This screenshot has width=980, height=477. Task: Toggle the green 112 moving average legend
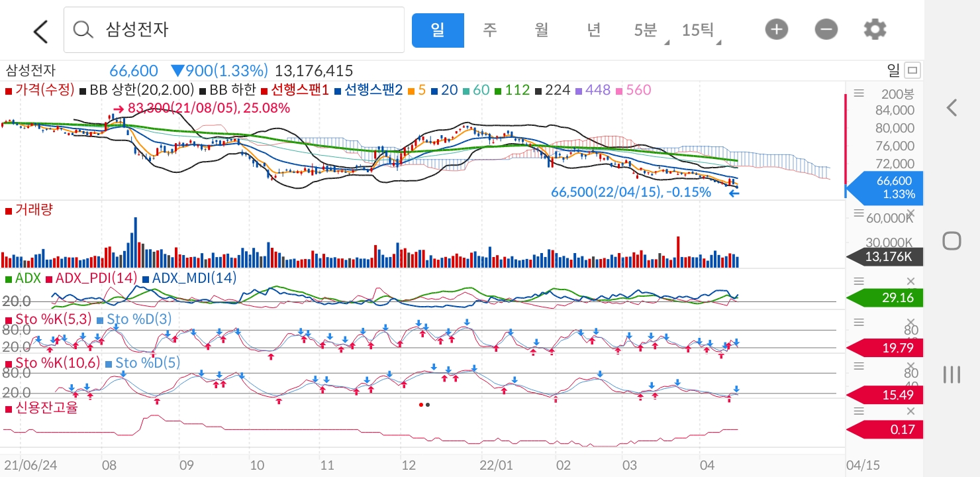tap(513, 89)
